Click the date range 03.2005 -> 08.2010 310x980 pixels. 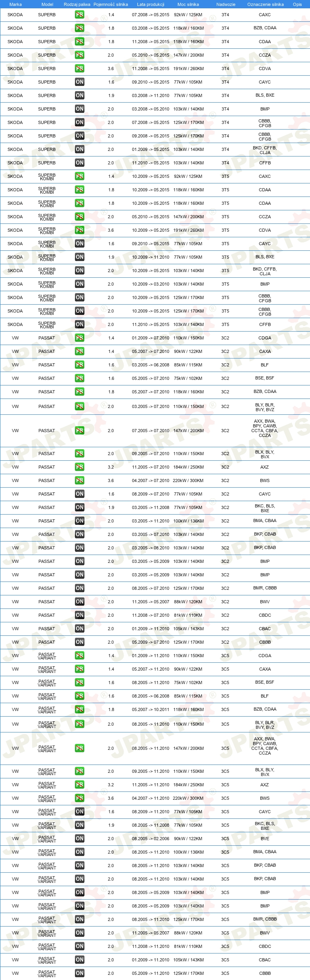point(151,548)
